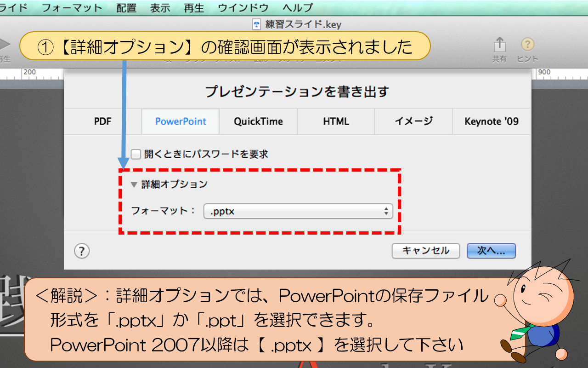588x368 pixels.
Task: Click the Play button in toolbar
Action: [4, 45]
